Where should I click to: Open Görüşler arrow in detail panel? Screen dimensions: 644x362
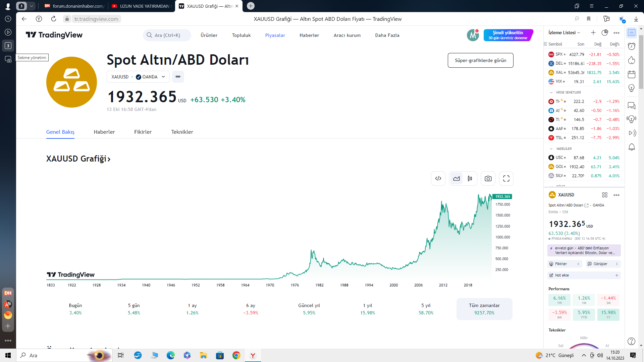(616, 264)
